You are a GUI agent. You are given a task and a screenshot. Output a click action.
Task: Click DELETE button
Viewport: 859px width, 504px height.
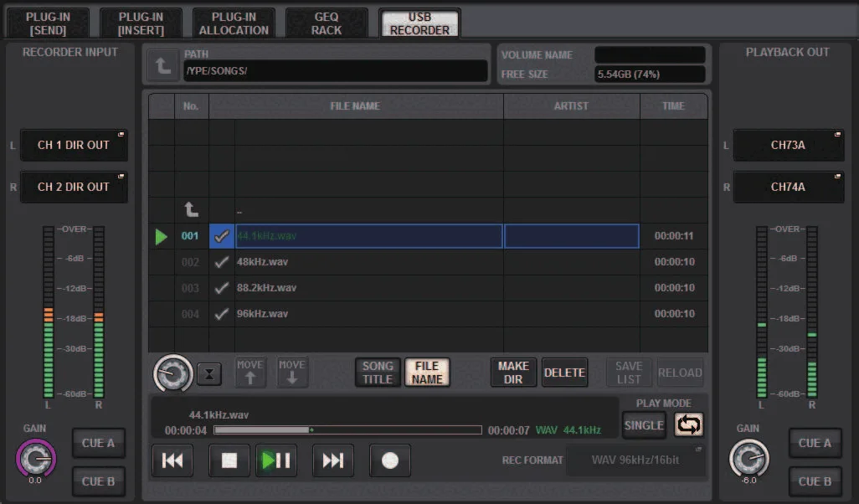click(564, 373)
